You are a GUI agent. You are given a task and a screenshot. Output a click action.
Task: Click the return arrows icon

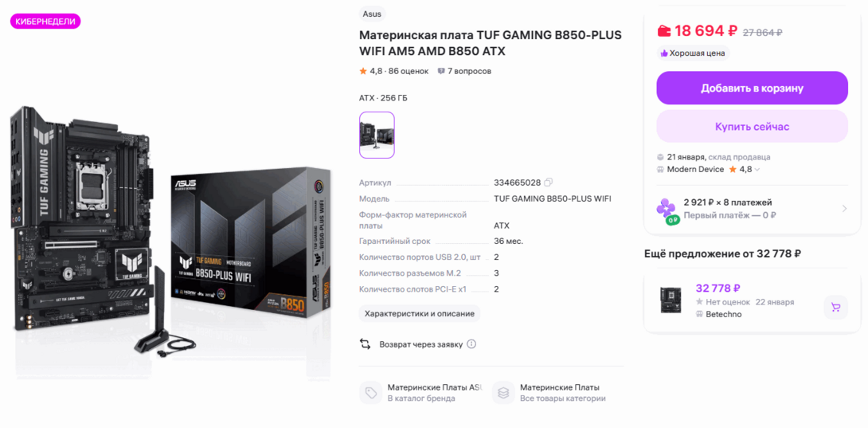[366, 344]
